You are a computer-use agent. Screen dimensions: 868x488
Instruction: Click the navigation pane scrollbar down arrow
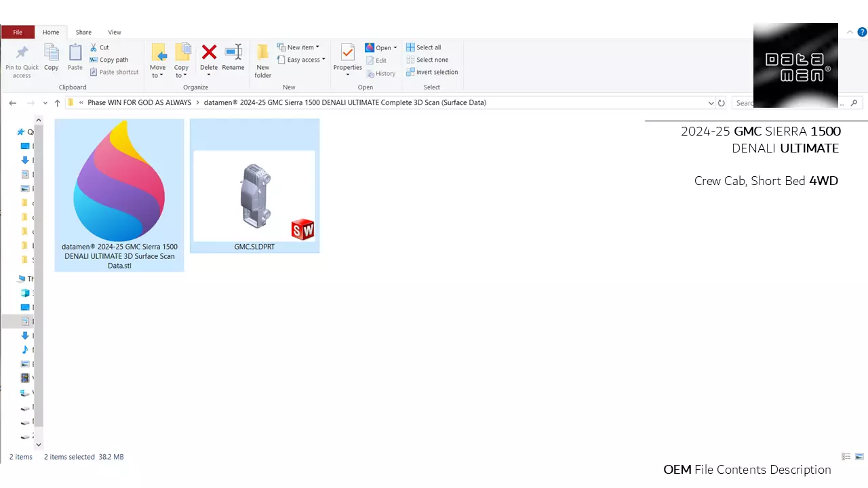pyautogui.click(x=39, y=445)
